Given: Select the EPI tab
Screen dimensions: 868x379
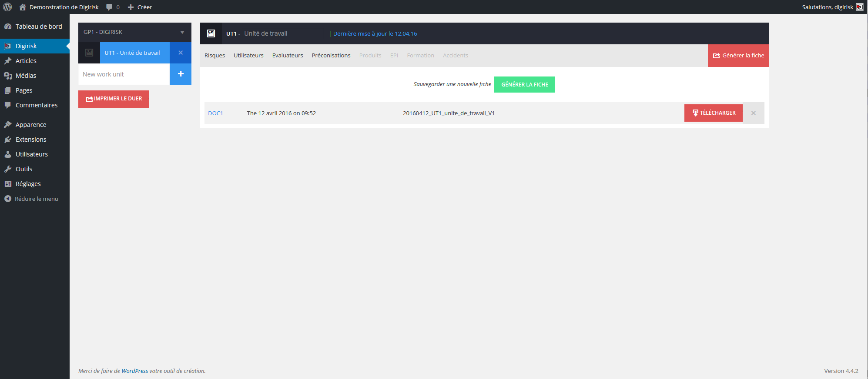Looking at the screenshot, I should coord(394,56).
